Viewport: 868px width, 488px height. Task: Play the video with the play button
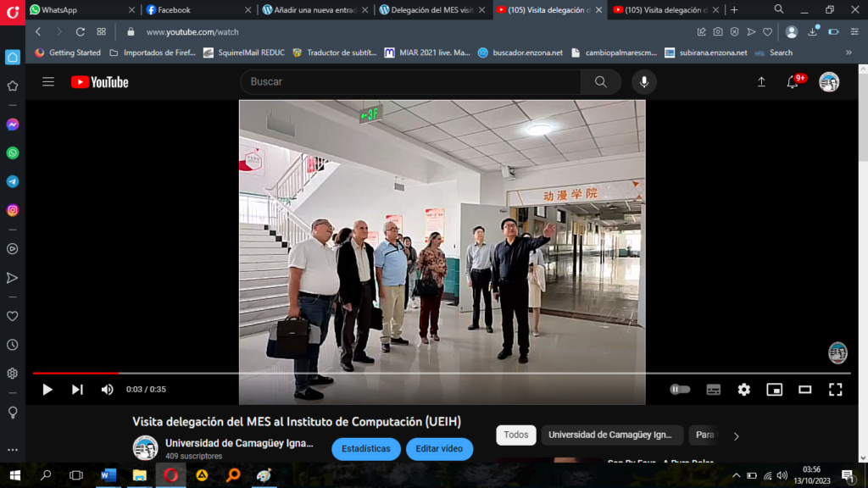point(47,390)
